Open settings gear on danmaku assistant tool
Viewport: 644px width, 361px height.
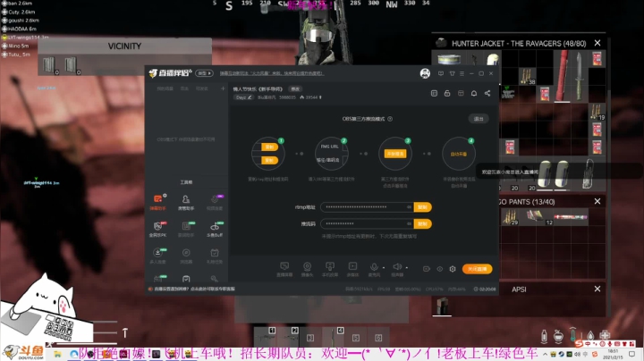pyautogui.click(x=165, y=196)
